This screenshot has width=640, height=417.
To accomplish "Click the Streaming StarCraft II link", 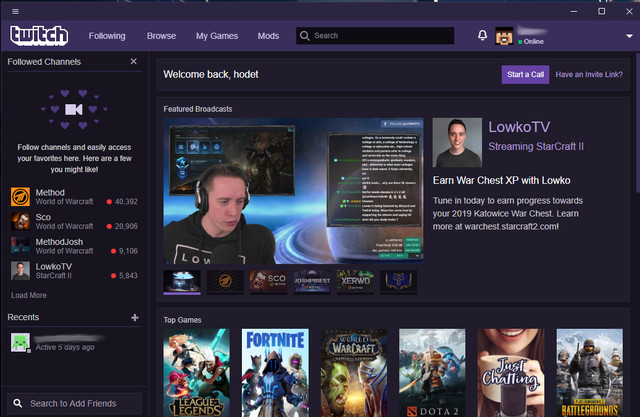I will (x=536, y=146).
